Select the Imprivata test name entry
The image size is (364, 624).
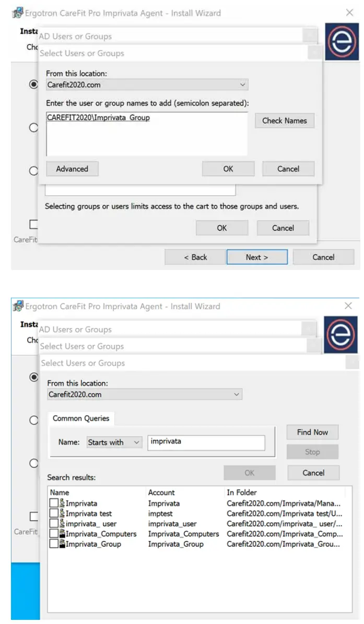click(x=89, y=514)
